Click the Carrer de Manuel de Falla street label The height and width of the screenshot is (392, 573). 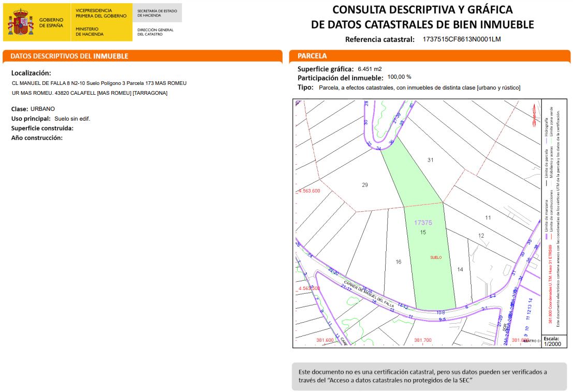tap(369, 294)
